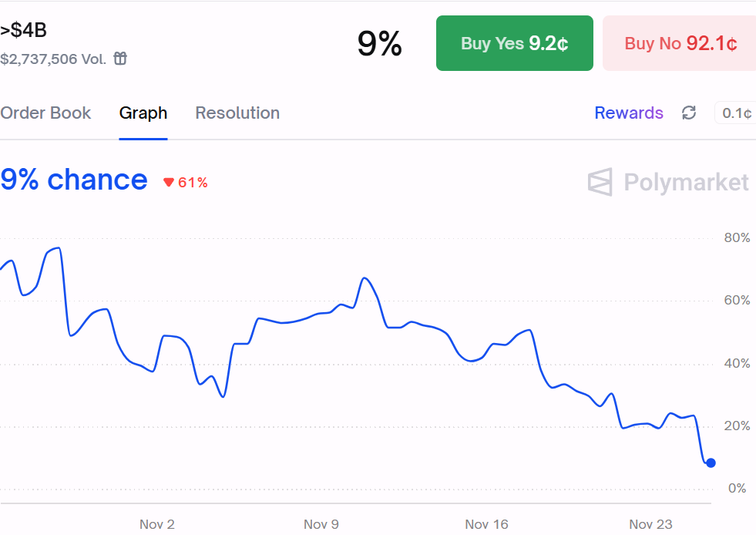This screenshot has height=535, width=756.
Task: Click the Nov 23 date axis label
Action: tap(650, 524)
